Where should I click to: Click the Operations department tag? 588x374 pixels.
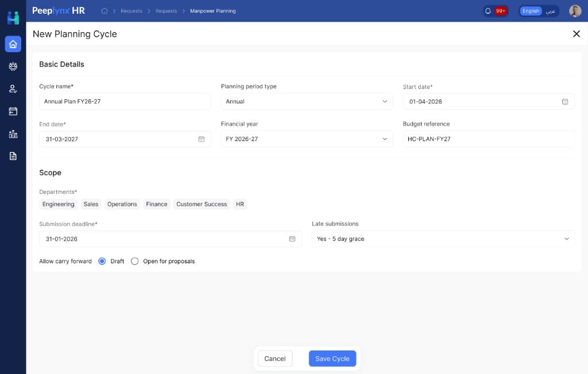click(x=122, y=204)
